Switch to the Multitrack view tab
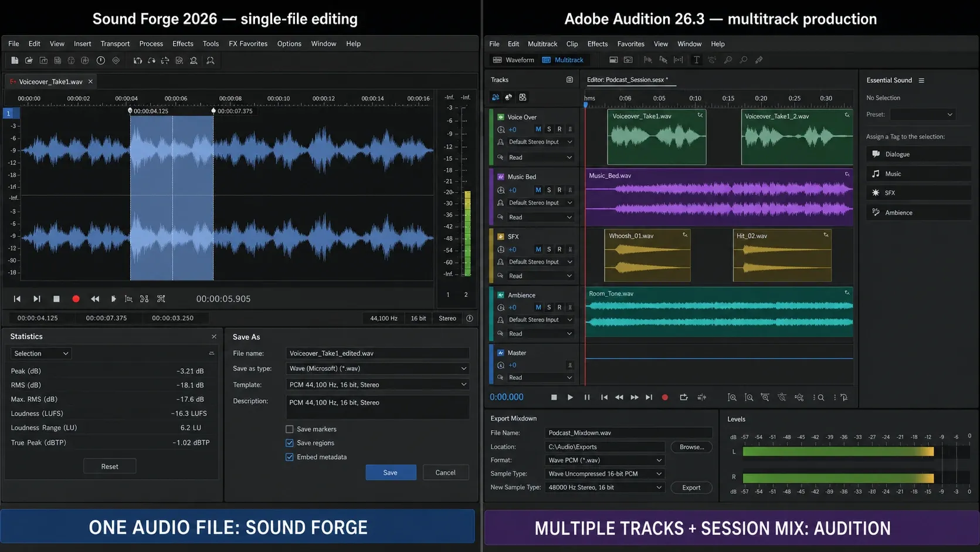This screenshot has width=980, height=552. [563, 60]
